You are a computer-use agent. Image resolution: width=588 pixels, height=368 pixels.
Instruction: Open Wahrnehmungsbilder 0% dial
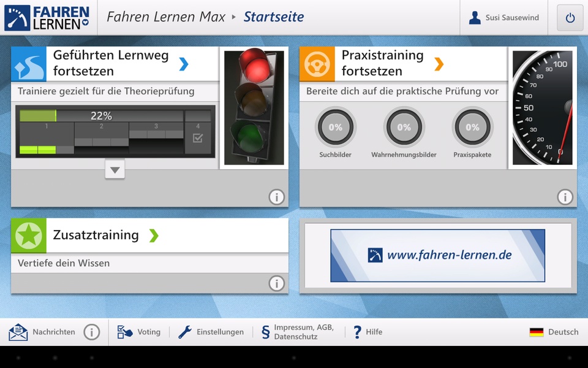pos(404,128)
